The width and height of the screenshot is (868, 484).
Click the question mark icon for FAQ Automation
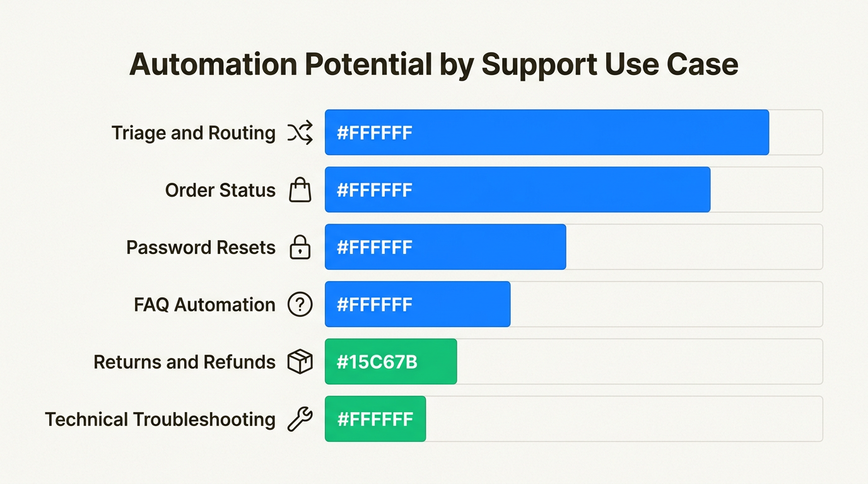click(x=300, y=304)
